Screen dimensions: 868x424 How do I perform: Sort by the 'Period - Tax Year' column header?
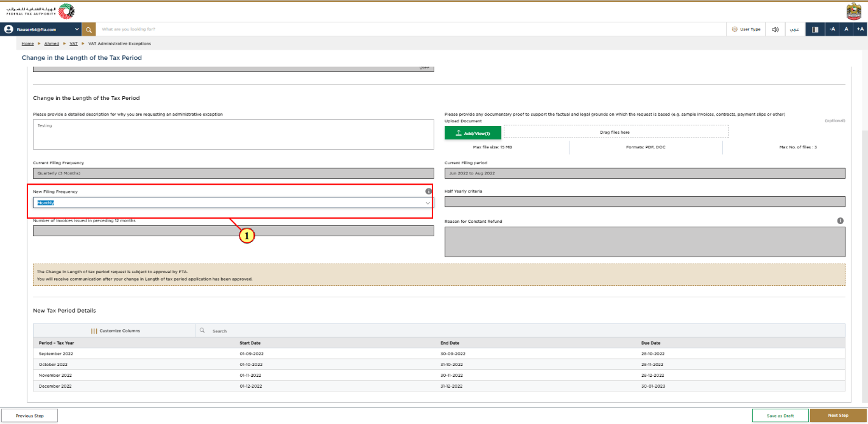click(57, 343)
